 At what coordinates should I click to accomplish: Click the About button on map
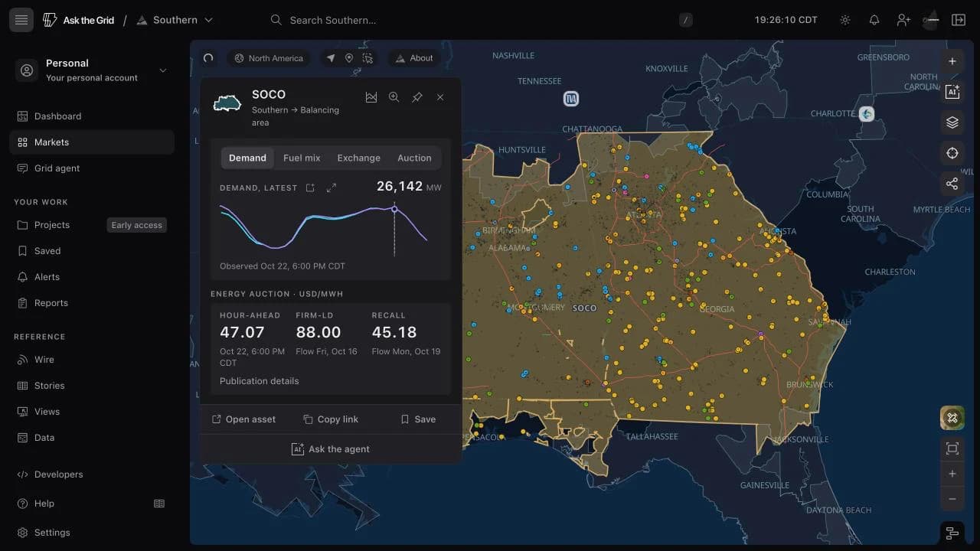[x=414, y=58]
